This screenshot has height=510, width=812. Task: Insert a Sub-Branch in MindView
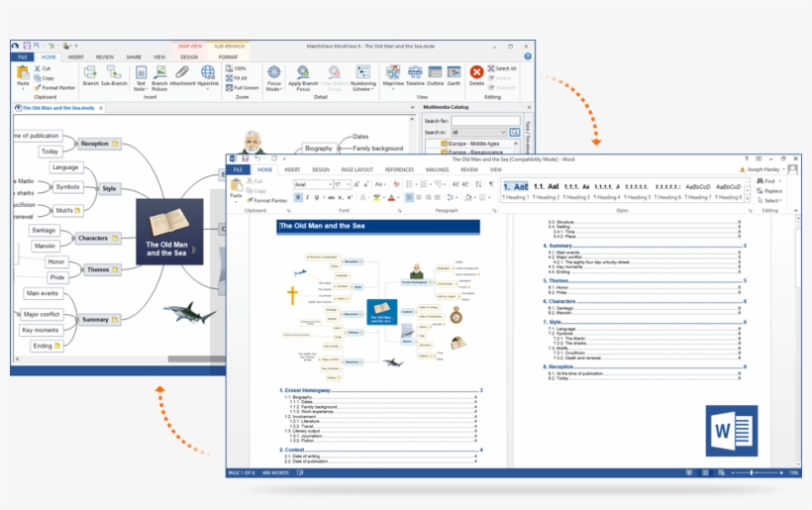[x=114, y=75]
